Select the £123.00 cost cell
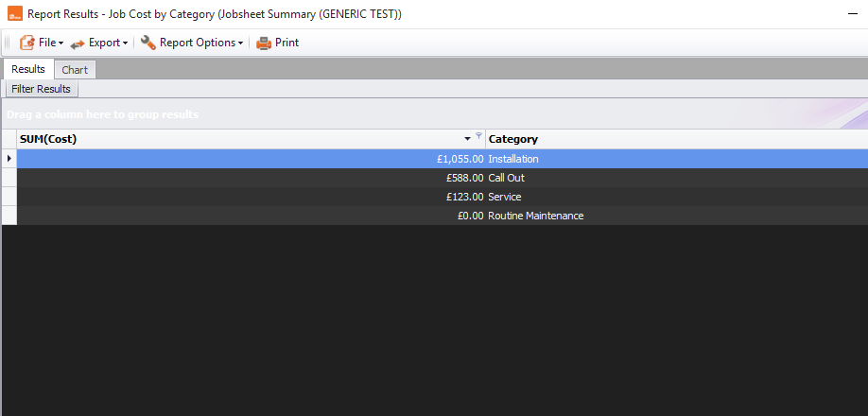Image resolution: width=868 pixels, height=416 pixels. pos(252,197)
